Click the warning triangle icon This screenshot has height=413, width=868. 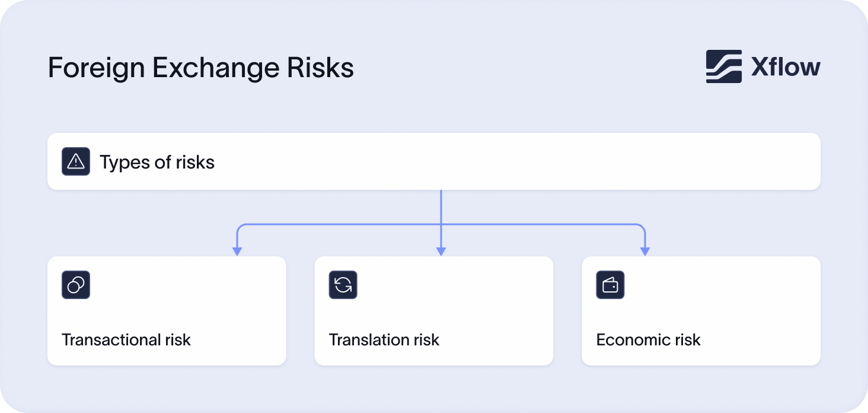[x=76, y=161]
